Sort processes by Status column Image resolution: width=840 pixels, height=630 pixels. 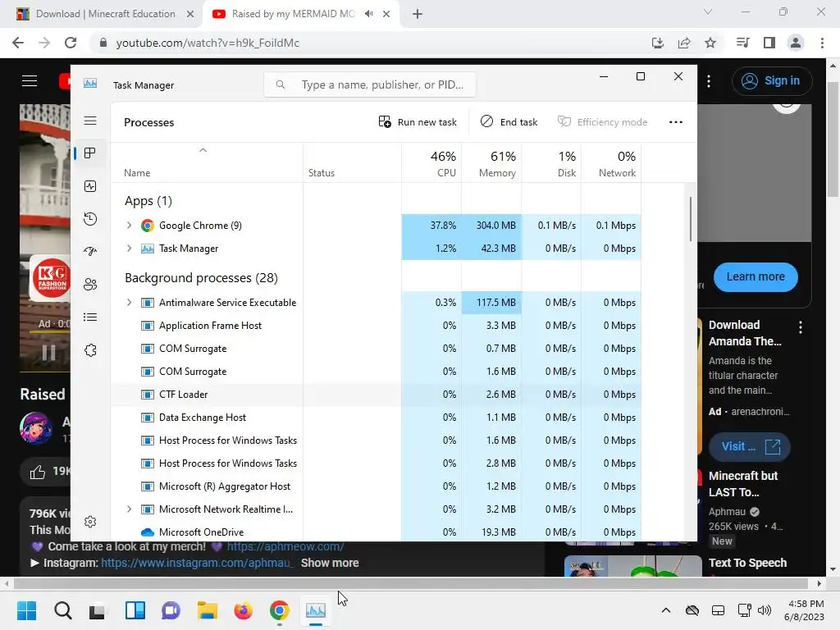coord(353,163)
